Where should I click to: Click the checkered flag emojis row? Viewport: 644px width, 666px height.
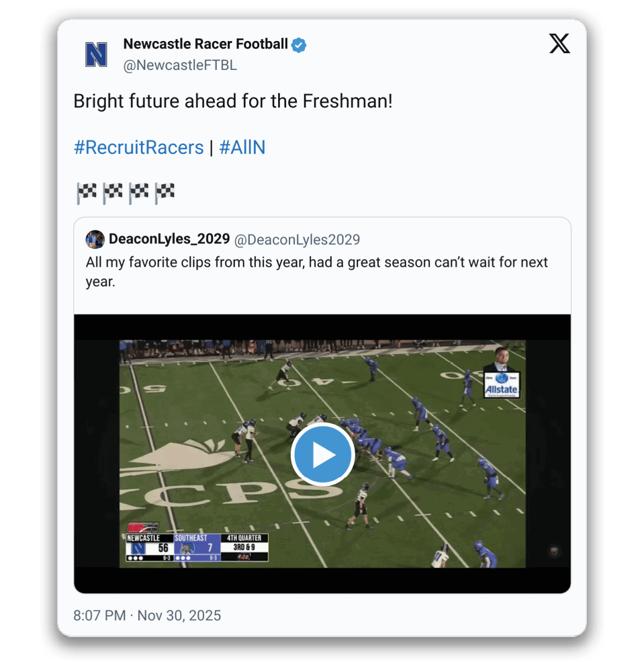pos(126,193)
